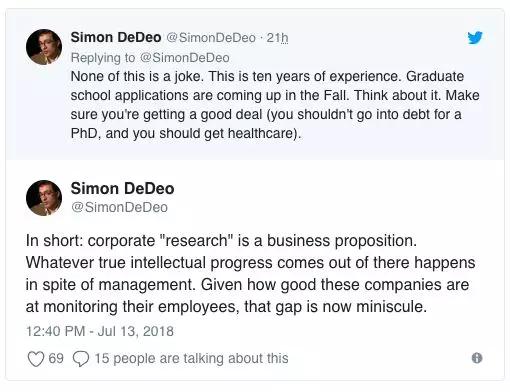Click the @SimonDeDeo mention after Replying to

pos(185,58)
